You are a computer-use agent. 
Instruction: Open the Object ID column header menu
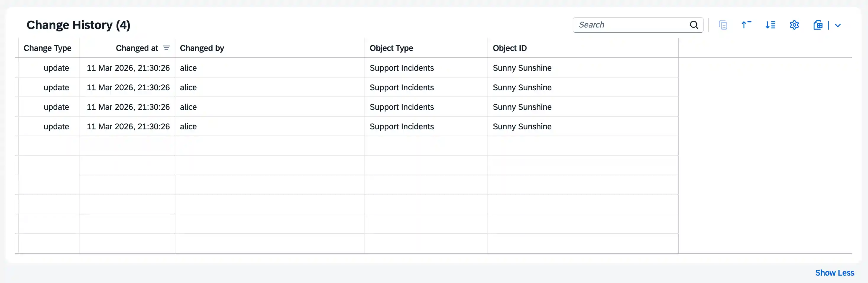(x=509, y=48)
